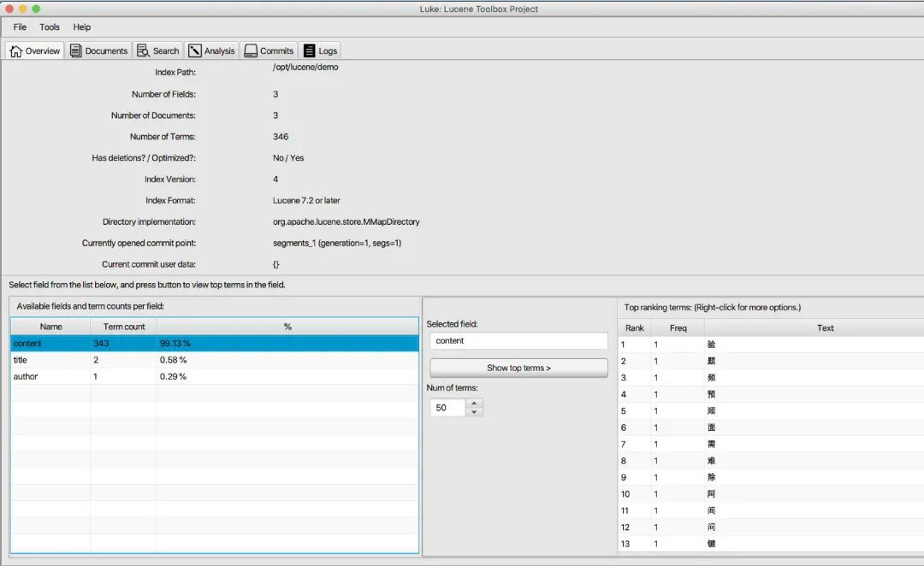Open the Logs tab

[x=321, y=50]
